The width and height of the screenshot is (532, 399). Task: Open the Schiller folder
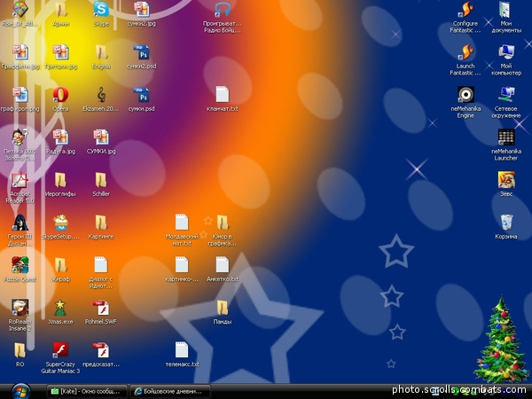(x=101, y=180)
